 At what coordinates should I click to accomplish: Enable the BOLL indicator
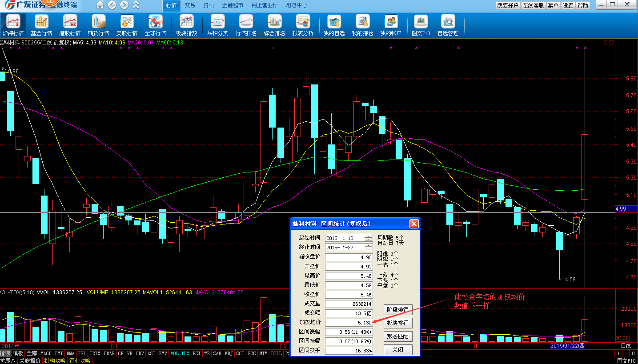[x=276, y=354]
